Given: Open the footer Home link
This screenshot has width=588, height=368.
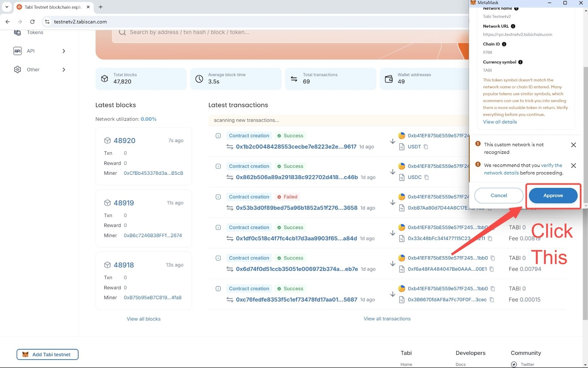Looking at the screenshot, I should pyautogui.click(x=406, y=364).
